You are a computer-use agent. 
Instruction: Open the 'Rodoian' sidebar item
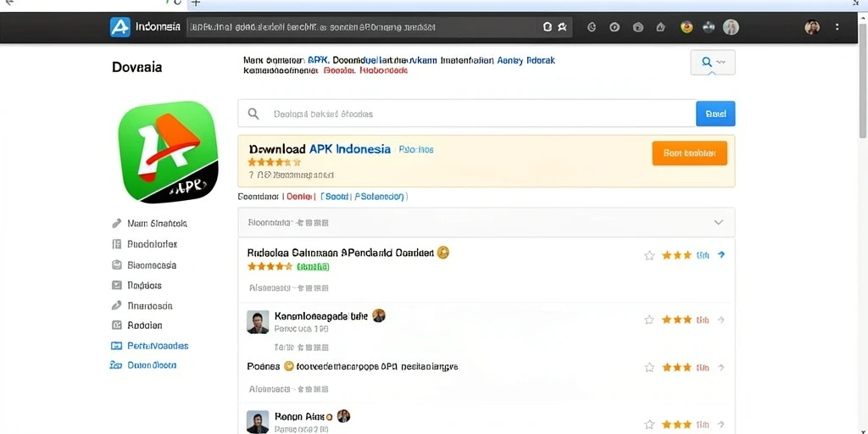pos(144,325)
